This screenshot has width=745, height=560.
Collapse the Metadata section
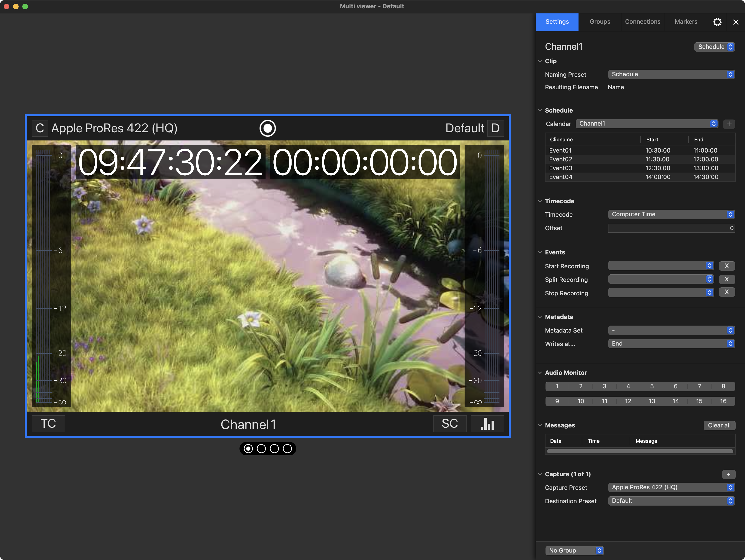click(540, 317)
